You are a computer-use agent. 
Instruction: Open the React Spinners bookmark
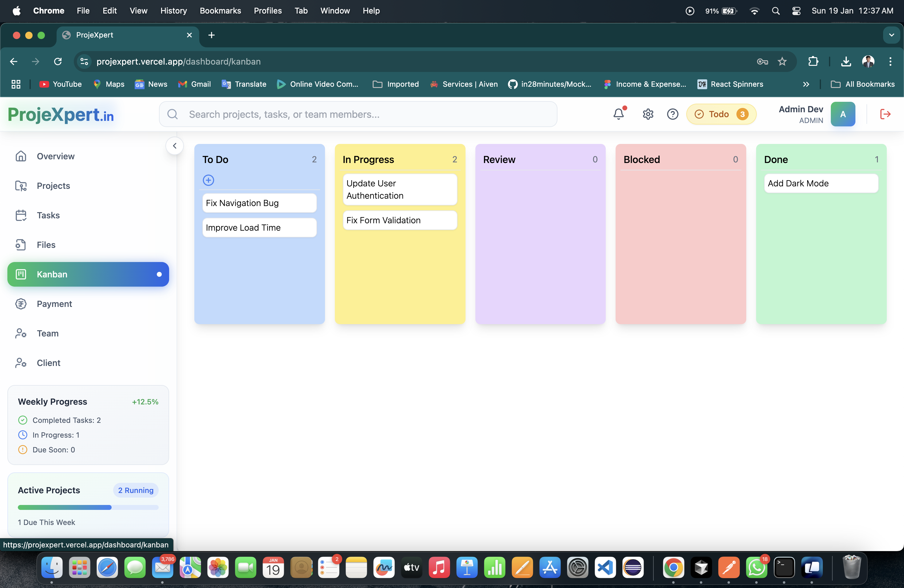tap(730, 84)
